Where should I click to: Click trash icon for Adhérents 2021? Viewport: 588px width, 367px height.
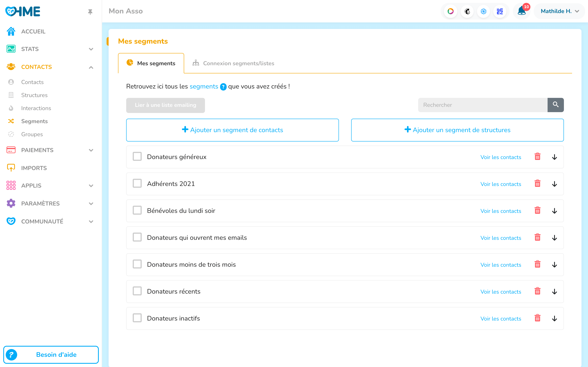point(537,184)
